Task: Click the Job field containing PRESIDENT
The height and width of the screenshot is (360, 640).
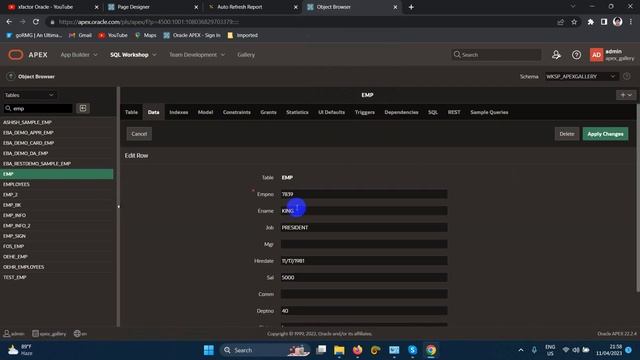Action: point(364,227)
